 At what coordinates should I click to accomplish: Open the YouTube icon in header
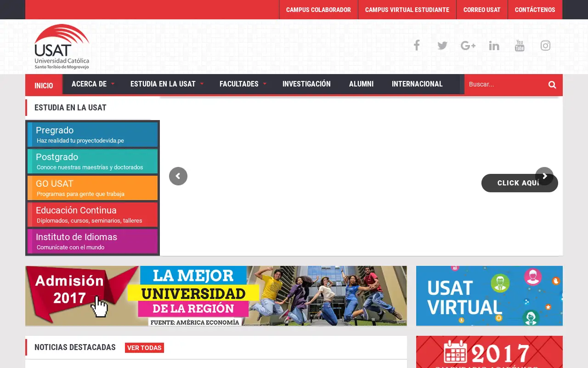click(520, 46)
